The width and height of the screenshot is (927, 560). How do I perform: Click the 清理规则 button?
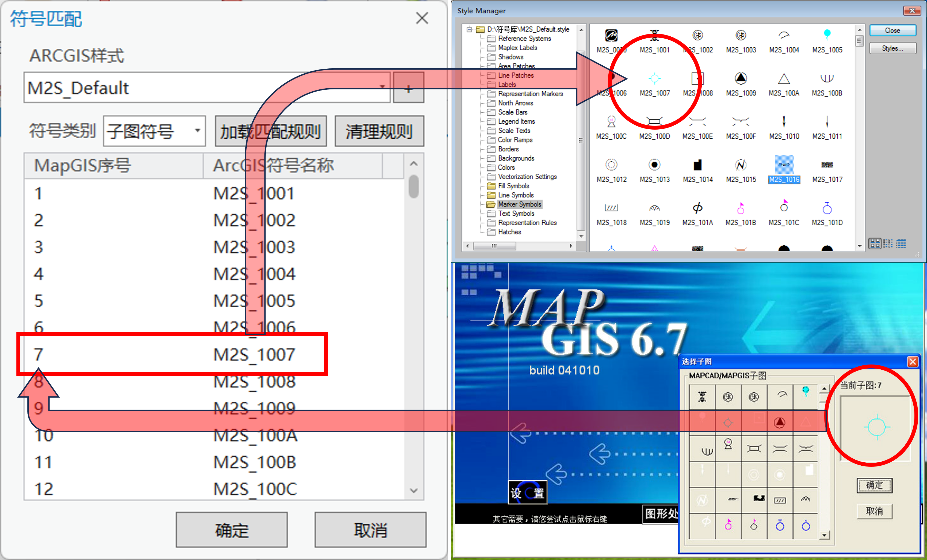(379, 131)
